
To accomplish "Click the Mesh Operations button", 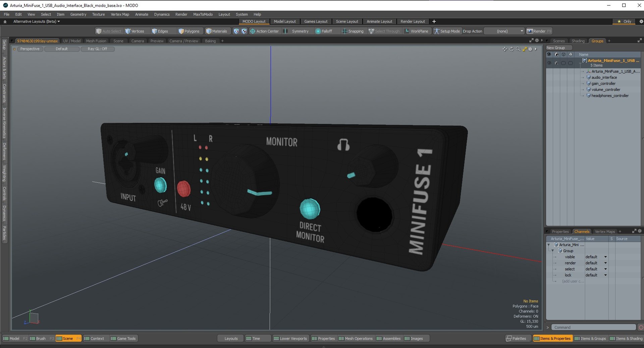I will (356, 339).
